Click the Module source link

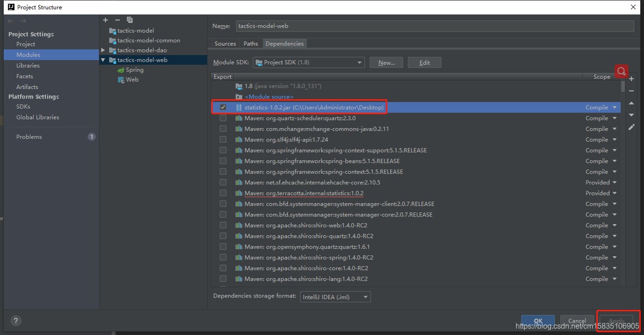[x=269, y=96]
